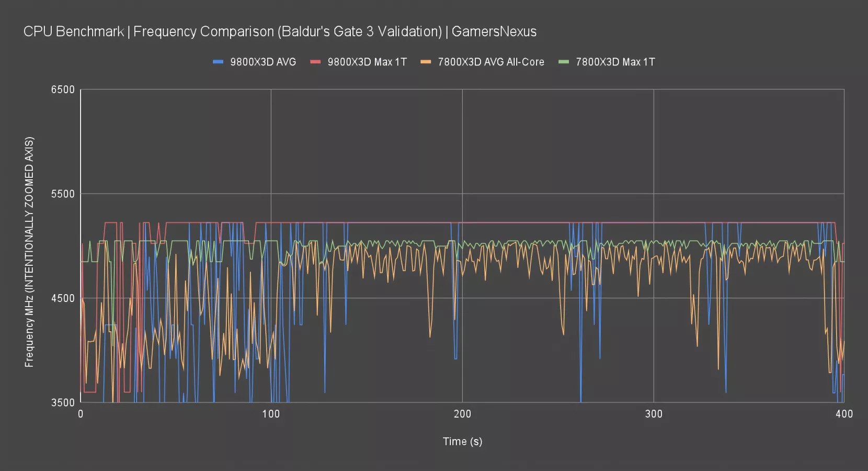The height and width of the screenshot is (471, 868).
Task: Click the blue 9800X3D AVG legend swatch
Action: point(218,62)
